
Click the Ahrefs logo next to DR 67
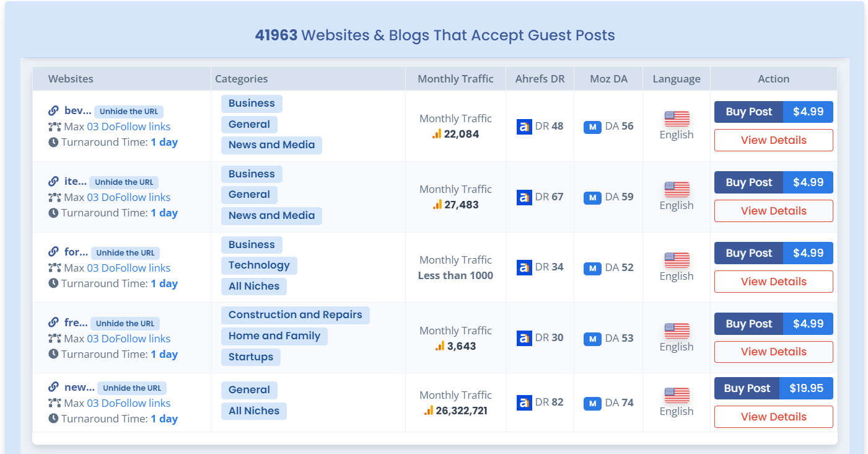click(x=524, y=197)
